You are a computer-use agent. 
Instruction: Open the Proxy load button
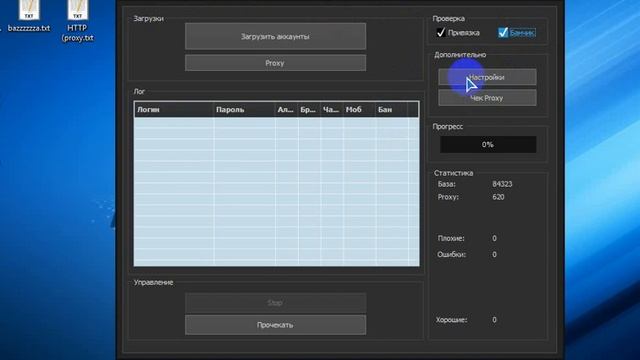coord(275,63)
